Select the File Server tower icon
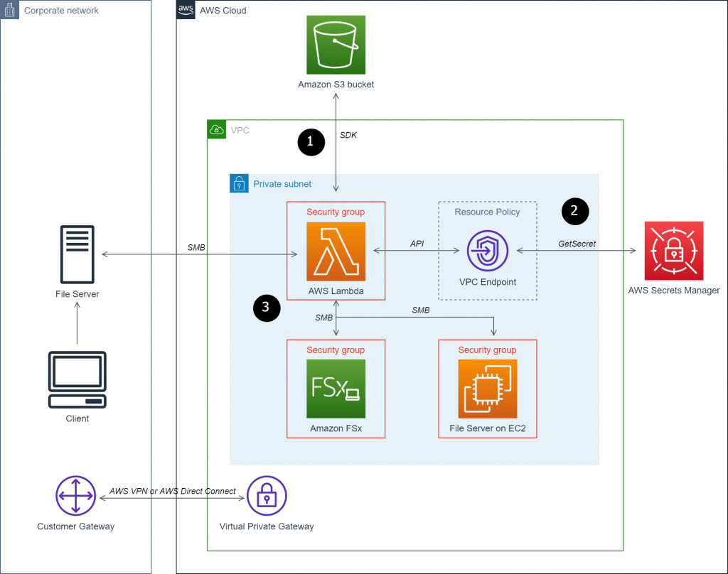 77,252
